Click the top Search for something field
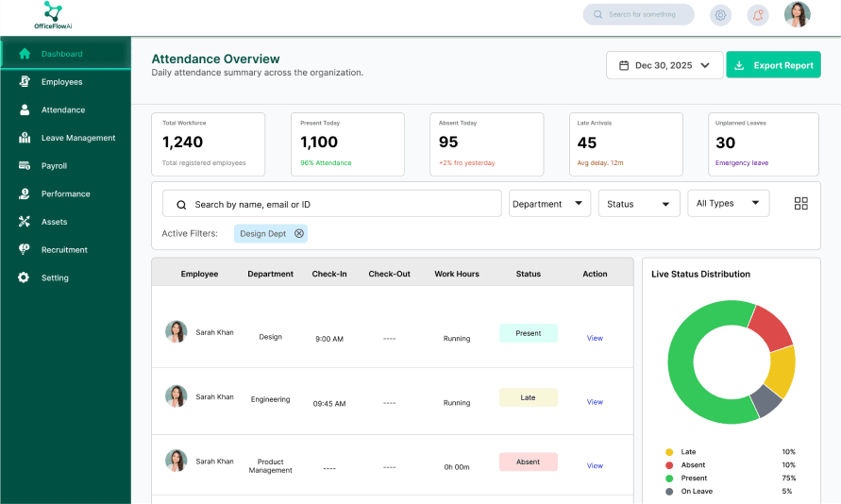 point(638,14)
